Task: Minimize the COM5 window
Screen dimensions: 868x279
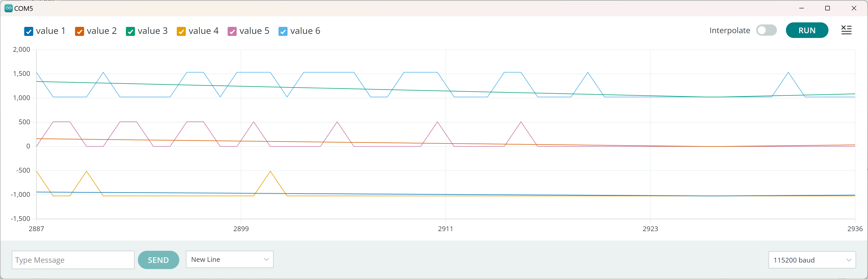Action: click(x=802, y=8)
